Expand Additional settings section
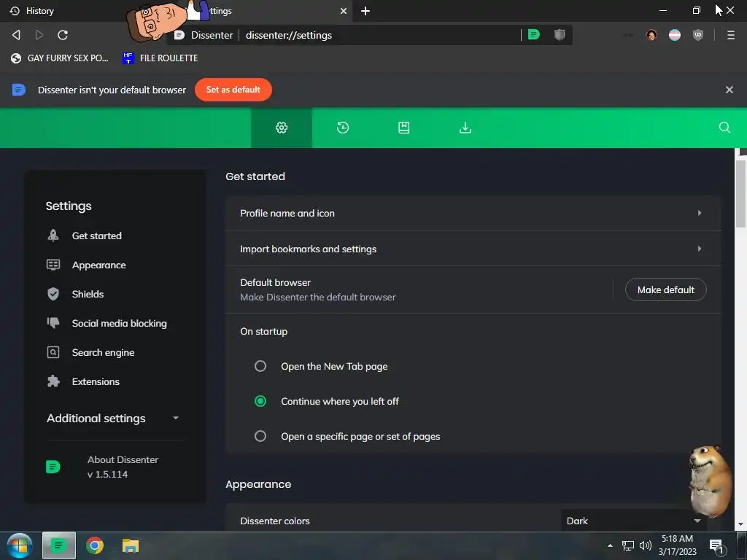747x560 pixels. tap(113, 418)
